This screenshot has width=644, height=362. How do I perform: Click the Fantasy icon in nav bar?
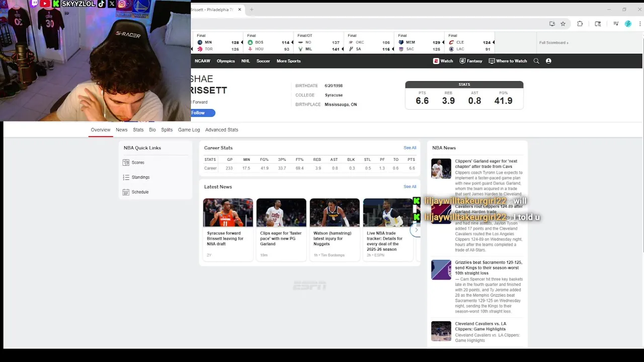pos(462,61)
